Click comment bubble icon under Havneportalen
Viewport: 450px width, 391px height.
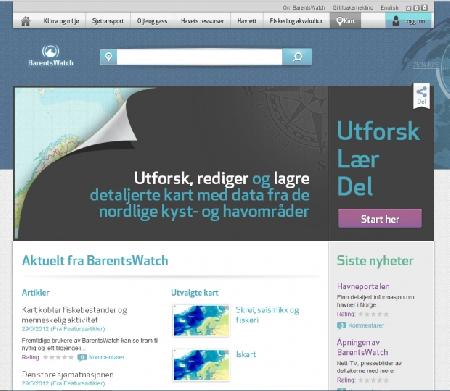point(341,325)
